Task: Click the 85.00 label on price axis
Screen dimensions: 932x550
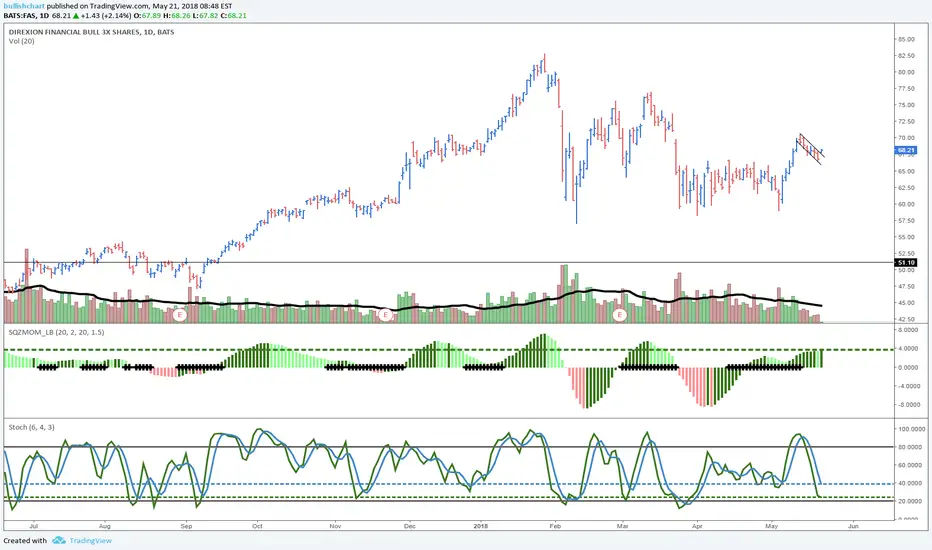Action: point(906,39)
